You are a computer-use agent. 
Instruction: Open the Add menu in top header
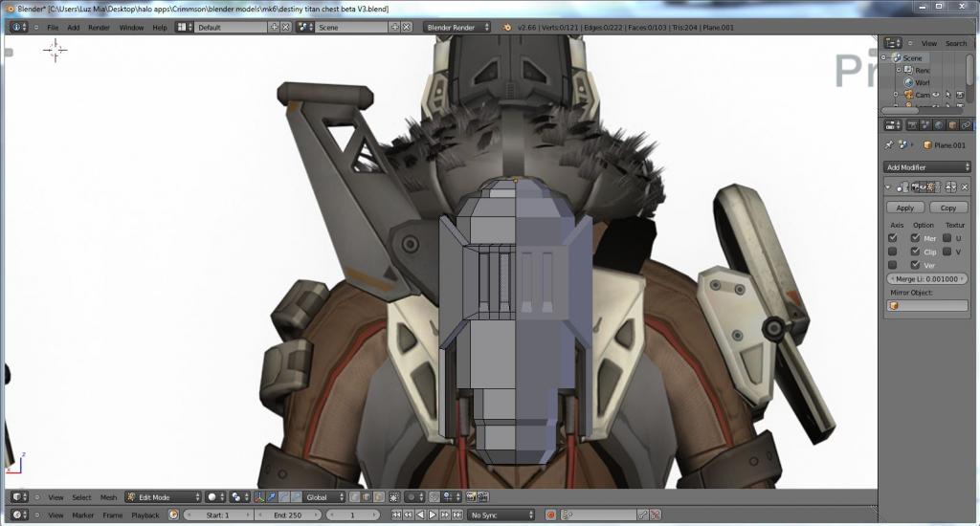73,28
